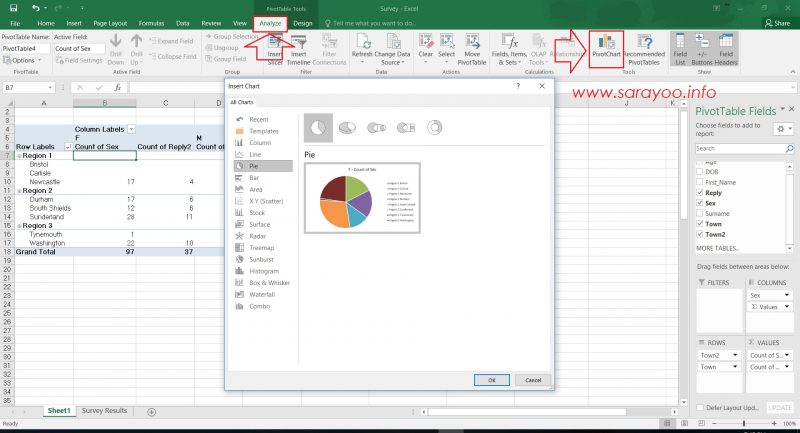Select the 3-D Pie chart subtype

pyautogui.click(x=347, y=128)
